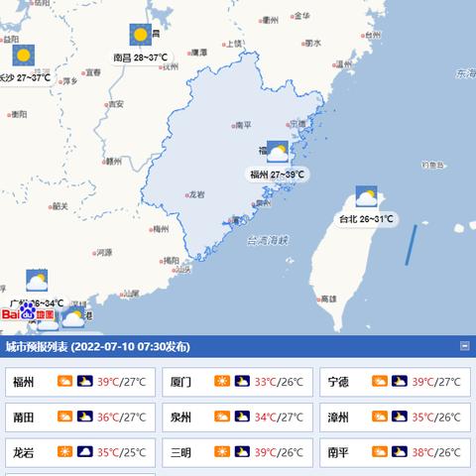Click Longyan night cloudy icon in list
The height and width of the screenshot is (476, 476).
pos(85,451)
